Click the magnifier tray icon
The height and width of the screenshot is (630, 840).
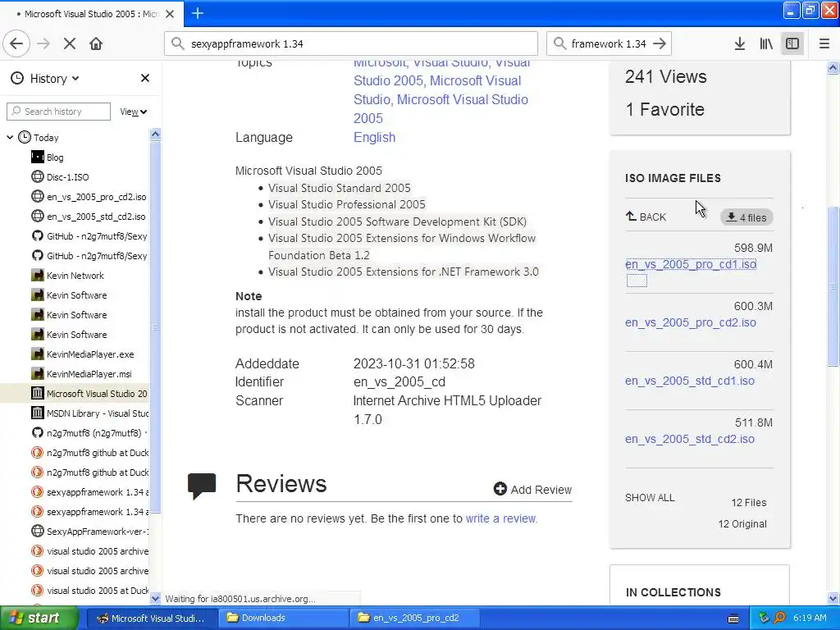coord(779,619)
